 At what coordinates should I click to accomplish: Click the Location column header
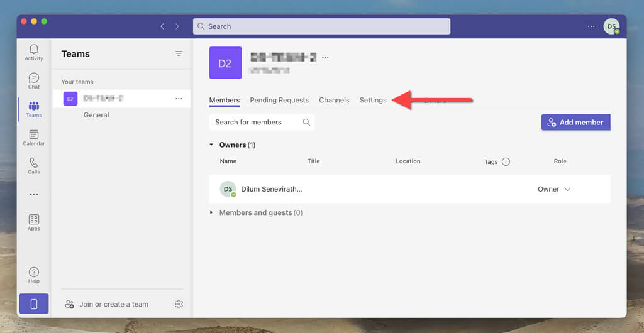point(408,161)
